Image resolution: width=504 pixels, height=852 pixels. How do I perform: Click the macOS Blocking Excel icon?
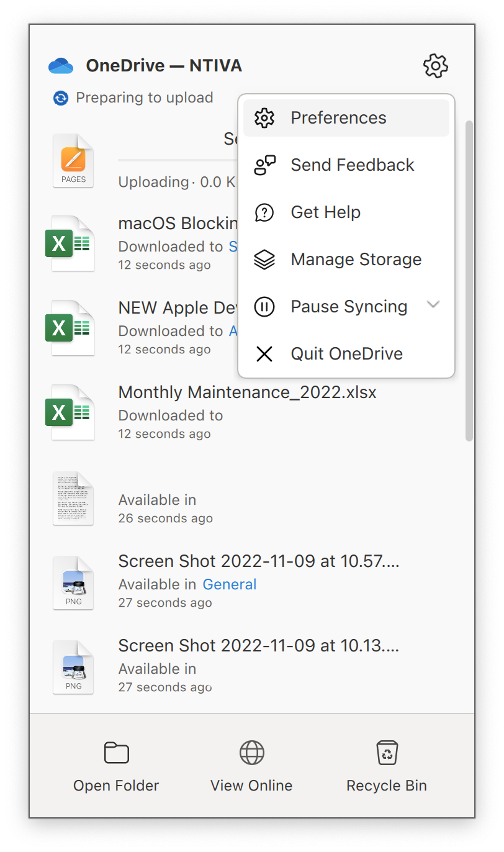pyautogui.click(x=70, y=243)
